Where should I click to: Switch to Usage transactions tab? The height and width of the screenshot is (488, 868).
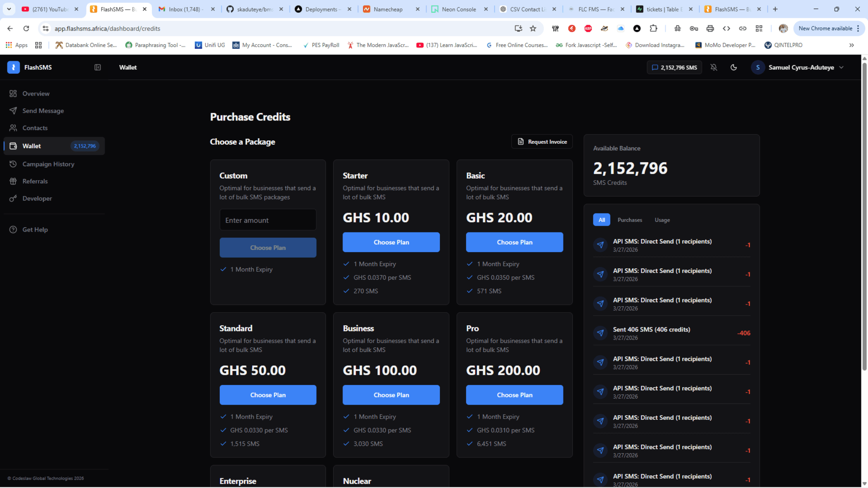click(662, 220)
